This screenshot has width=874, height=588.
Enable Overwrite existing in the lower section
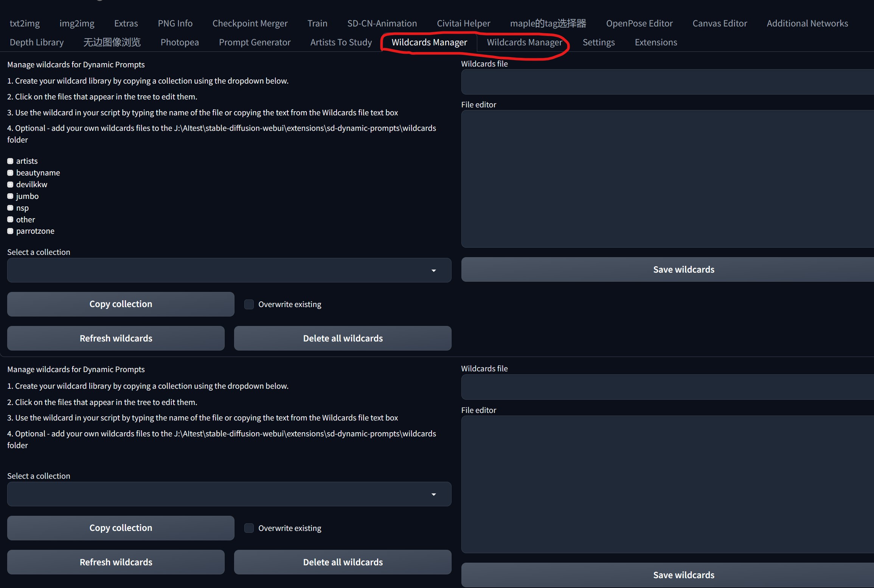point(249,528)
